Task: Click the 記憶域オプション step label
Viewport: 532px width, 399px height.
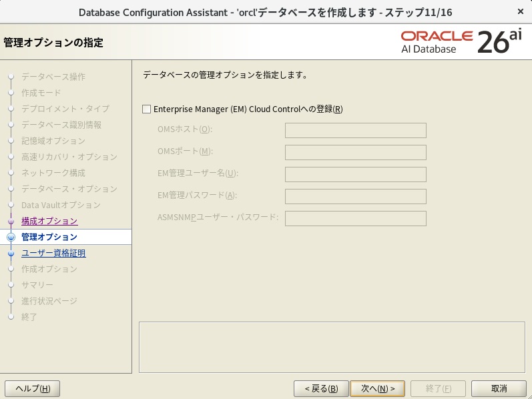Action: 53,141
